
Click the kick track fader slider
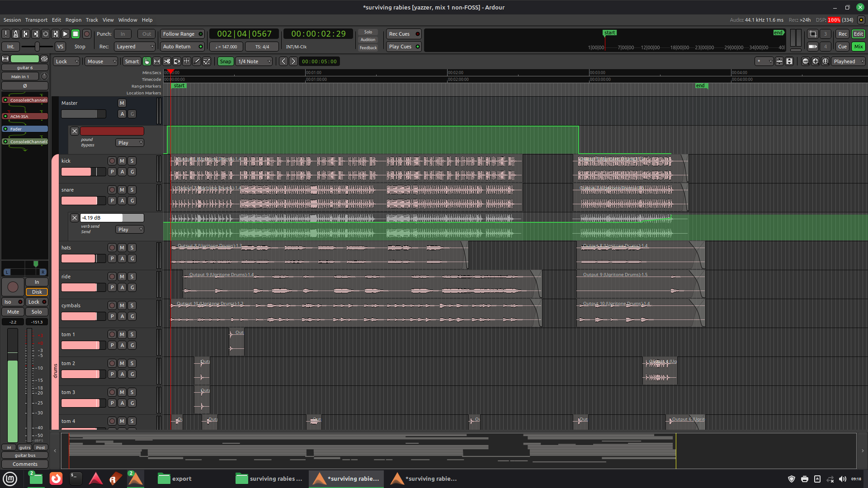(83, 172)
